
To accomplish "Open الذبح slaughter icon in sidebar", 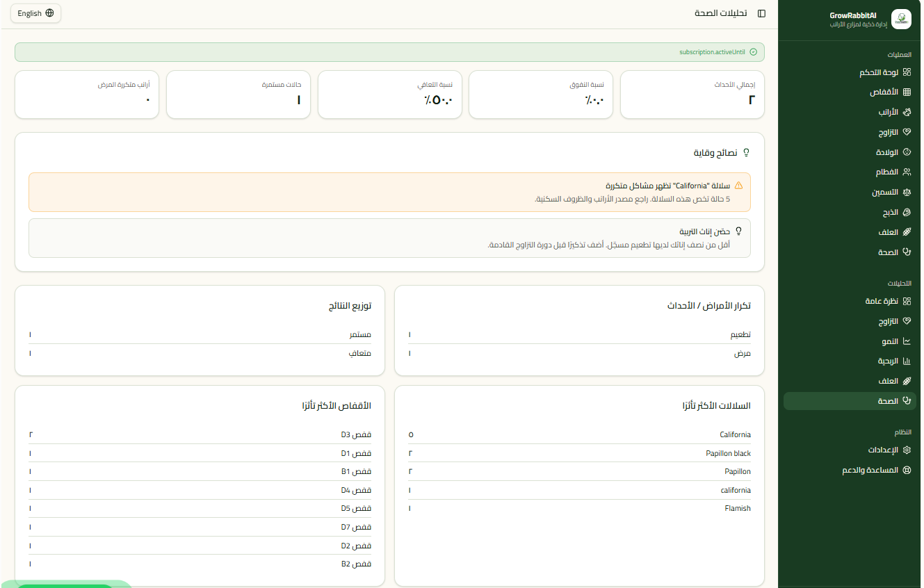I will click(907, 213).
